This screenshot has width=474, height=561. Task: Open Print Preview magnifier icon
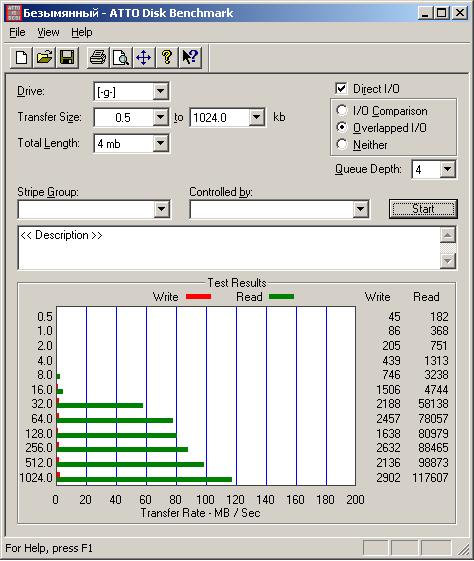(x=121, y=57)
